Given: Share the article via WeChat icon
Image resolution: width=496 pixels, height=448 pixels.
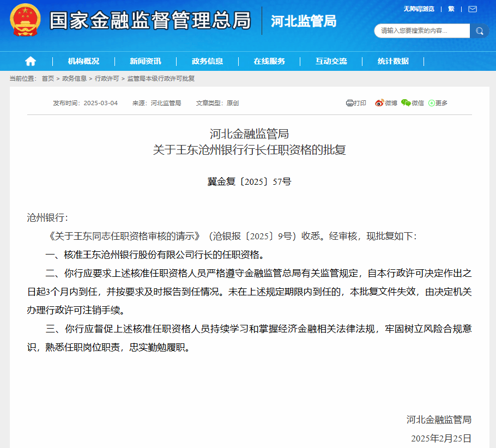Looking at the screenshot, I should [406, 103].
